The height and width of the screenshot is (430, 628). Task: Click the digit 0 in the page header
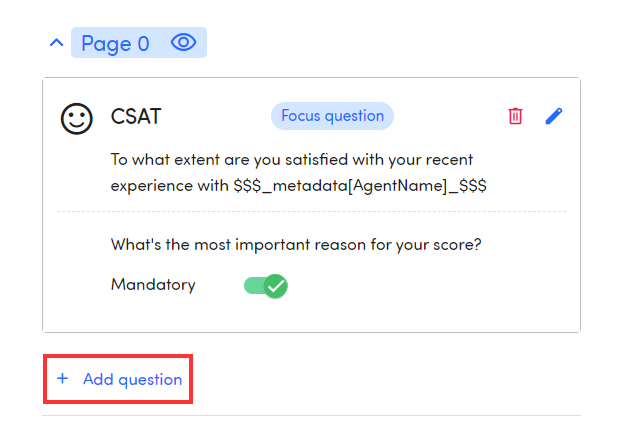(143, 43)
